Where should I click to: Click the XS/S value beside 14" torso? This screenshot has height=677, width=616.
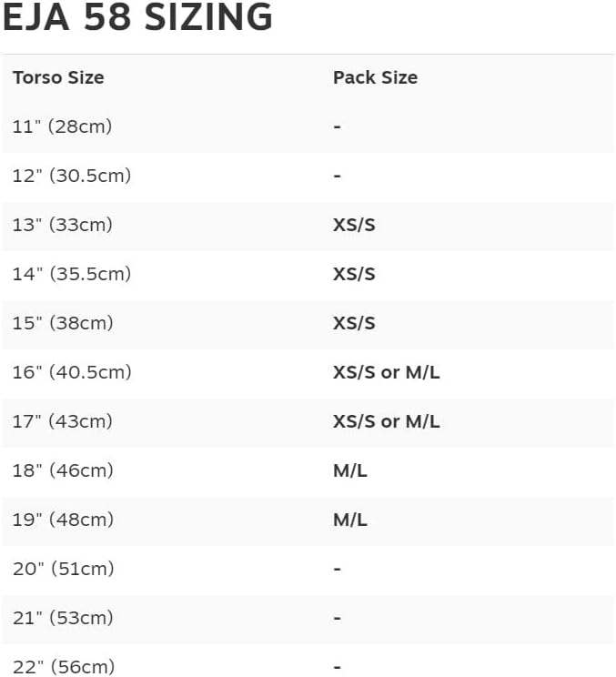(x=354, y=274)
